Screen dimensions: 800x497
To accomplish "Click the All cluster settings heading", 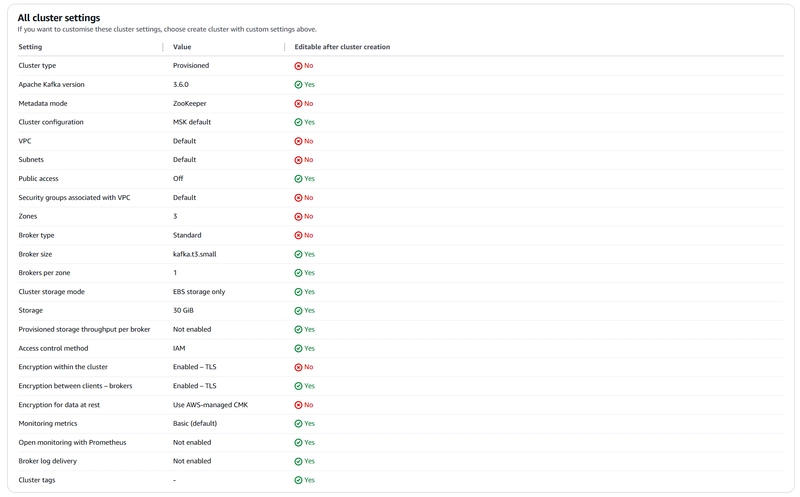I will click(59, 18).
